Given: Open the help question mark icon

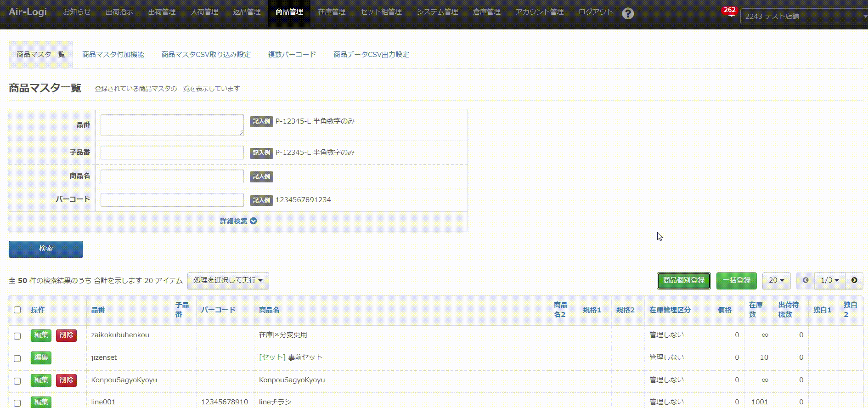Looking at the screenshot, I should pos(628,14).
